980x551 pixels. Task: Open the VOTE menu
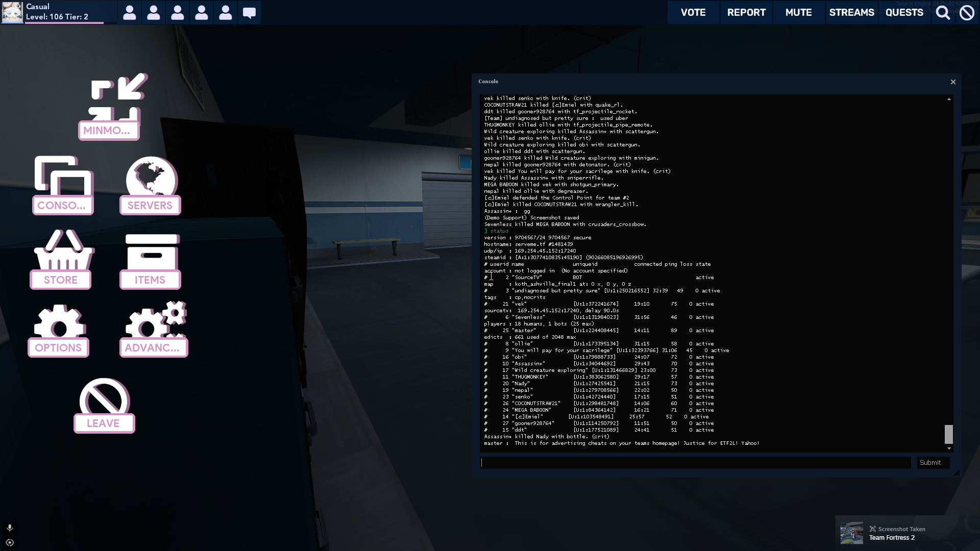[693, 12]
